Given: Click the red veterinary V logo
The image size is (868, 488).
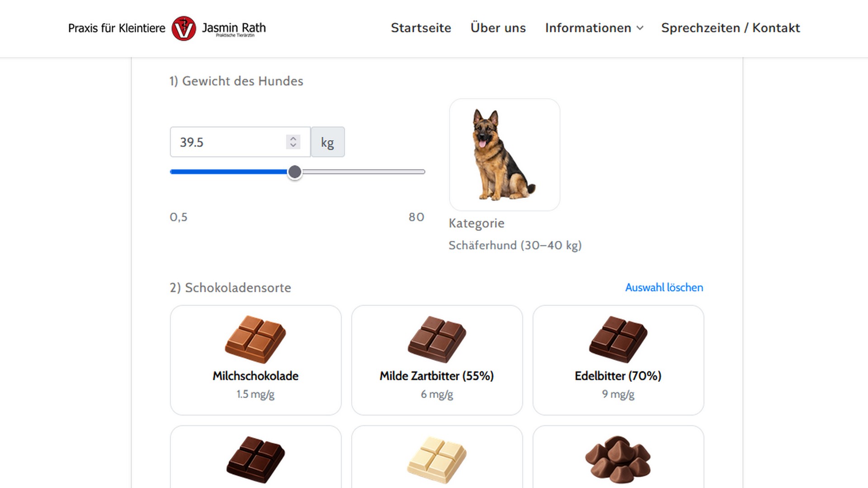Looking at the screenshot, I should pos(184,28).
